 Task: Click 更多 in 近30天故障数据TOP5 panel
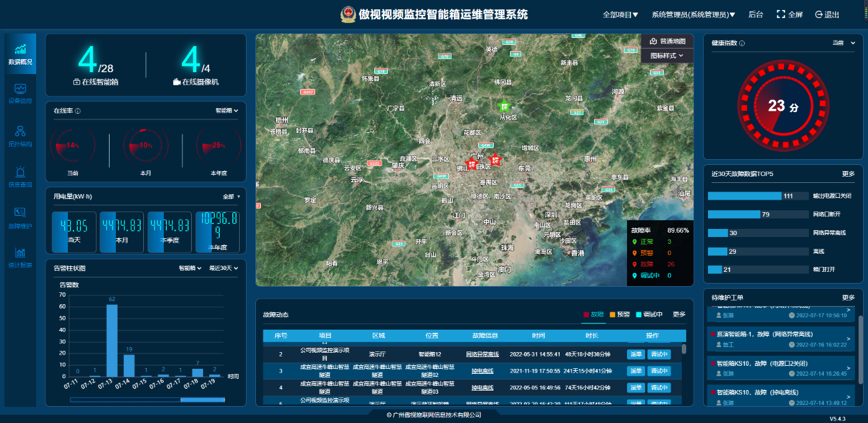click(848, 174)
